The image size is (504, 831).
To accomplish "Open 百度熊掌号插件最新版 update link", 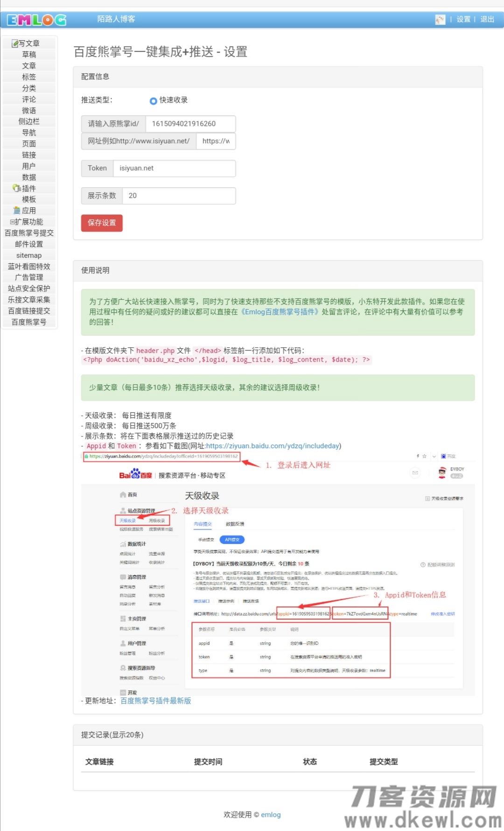I will [156, 701].
